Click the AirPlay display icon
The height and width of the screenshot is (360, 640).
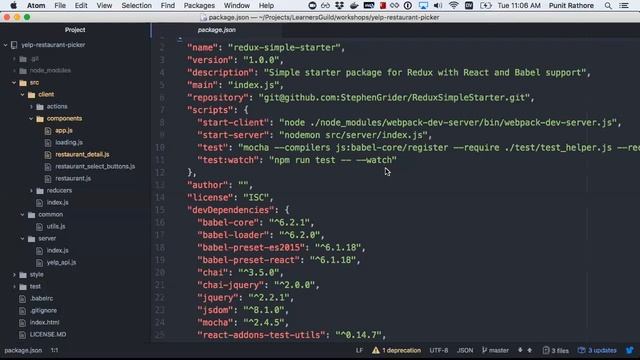point(423,5)
